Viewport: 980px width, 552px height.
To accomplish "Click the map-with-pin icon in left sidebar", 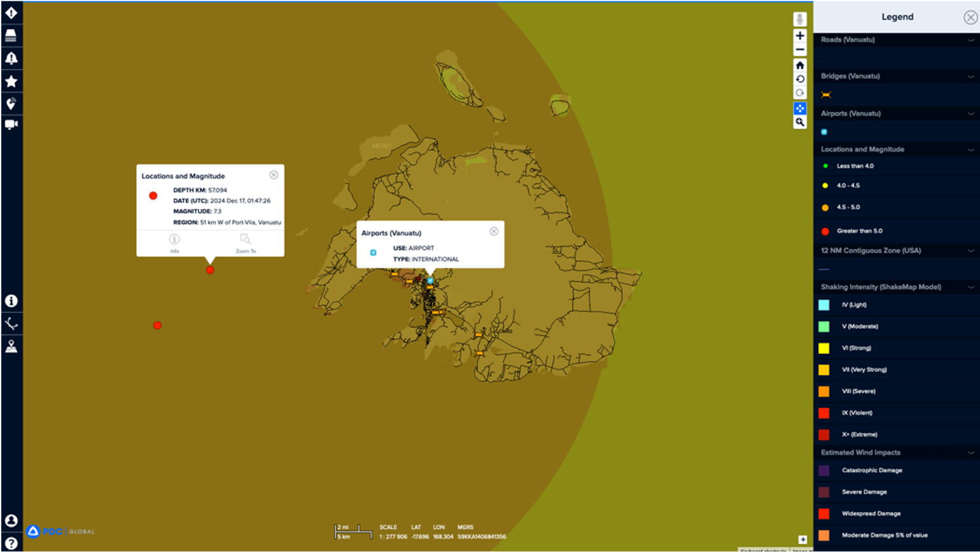I will [11, 347].
